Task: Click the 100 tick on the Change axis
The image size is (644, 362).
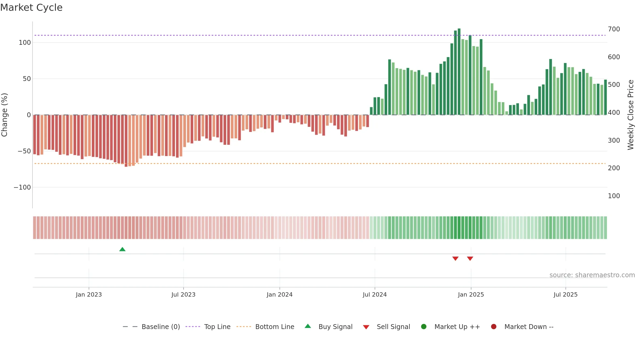Action: pyautogui.click(x=25, y=43)
